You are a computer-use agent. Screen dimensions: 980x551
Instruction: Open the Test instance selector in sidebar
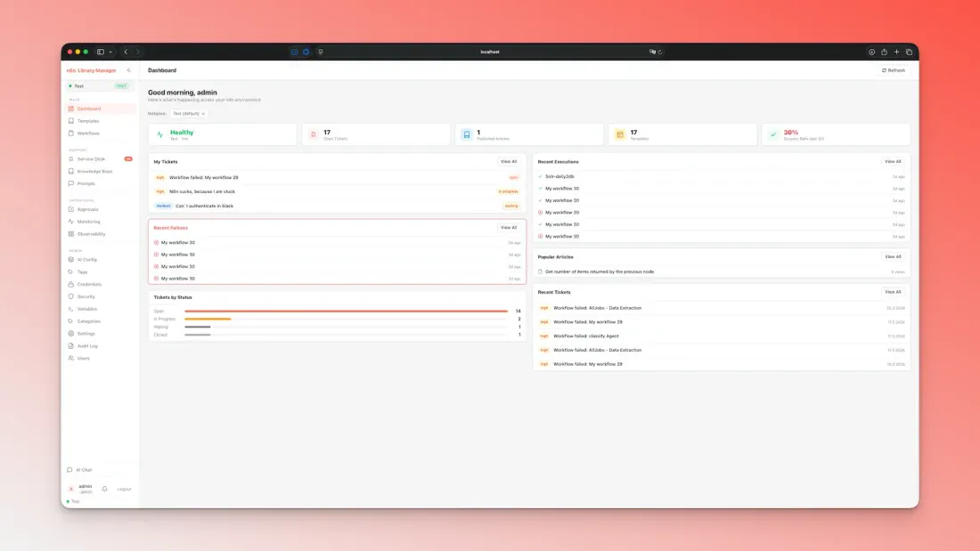pos(100,86)
